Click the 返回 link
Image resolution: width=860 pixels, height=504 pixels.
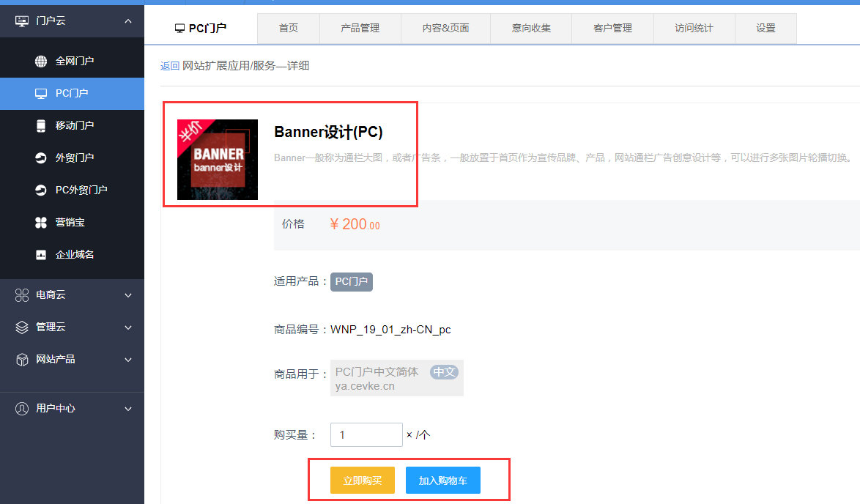pyautogui.click(x=169, y=66)
